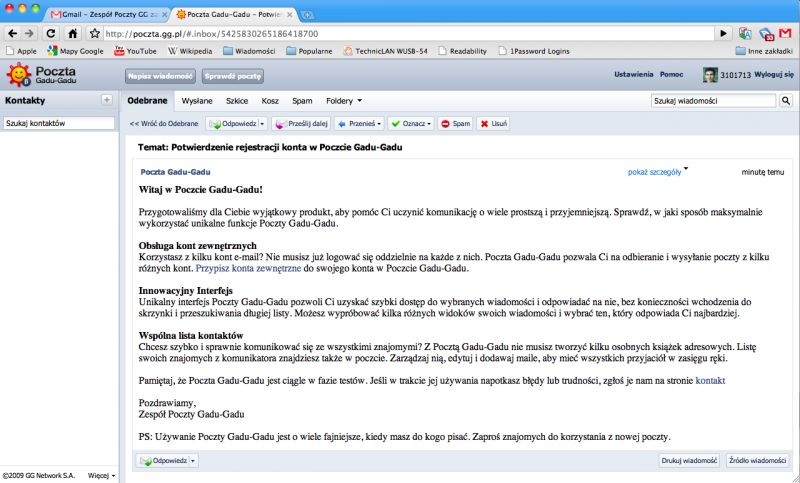The image size is (800, 483).
Task: Click the Wróć do Odebrane link
Action: [164, 124]
